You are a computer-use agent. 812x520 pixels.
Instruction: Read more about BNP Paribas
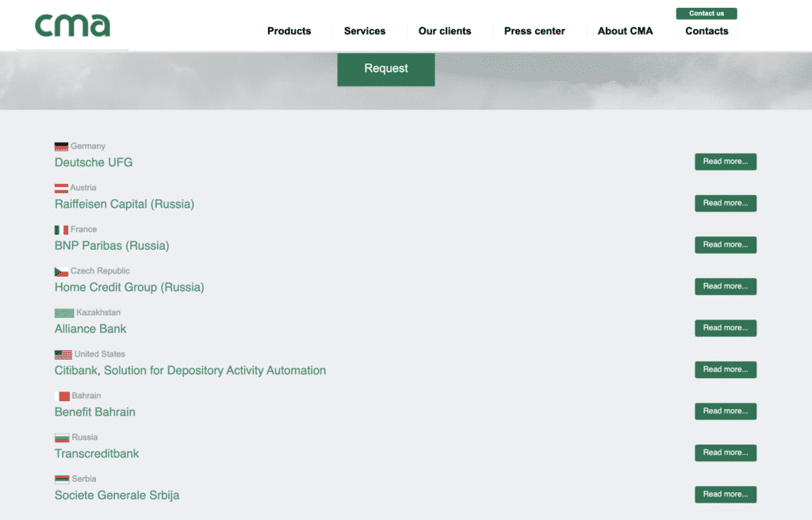726,245
